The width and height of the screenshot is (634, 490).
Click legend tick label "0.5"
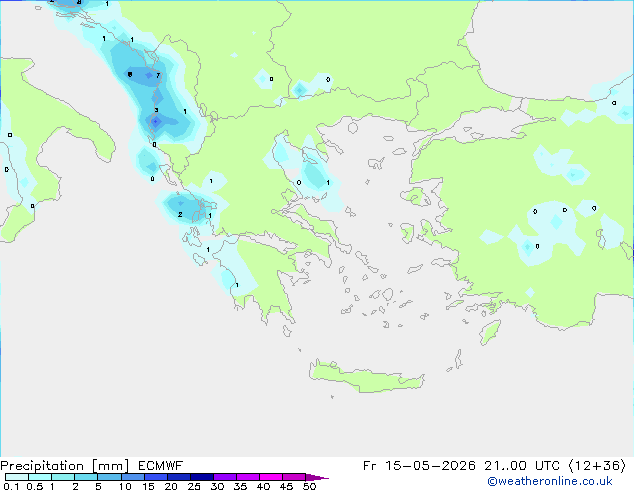(35, 486)
